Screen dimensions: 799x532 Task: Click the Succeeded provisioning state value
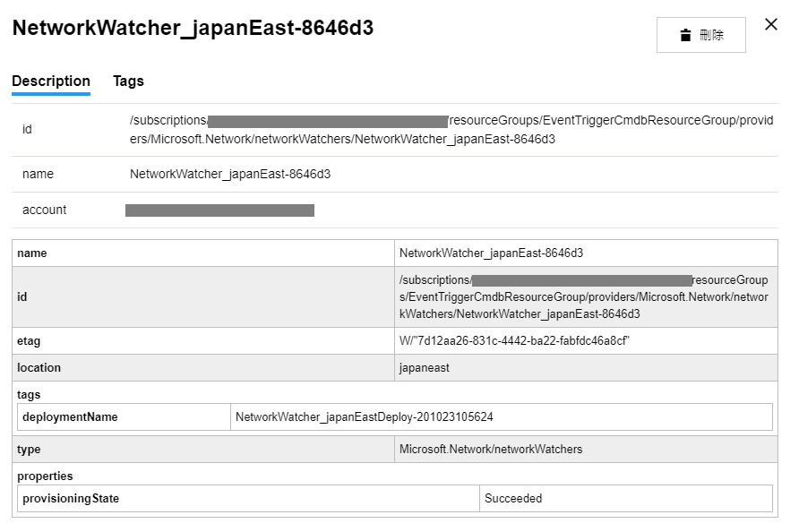coord(513,498)
